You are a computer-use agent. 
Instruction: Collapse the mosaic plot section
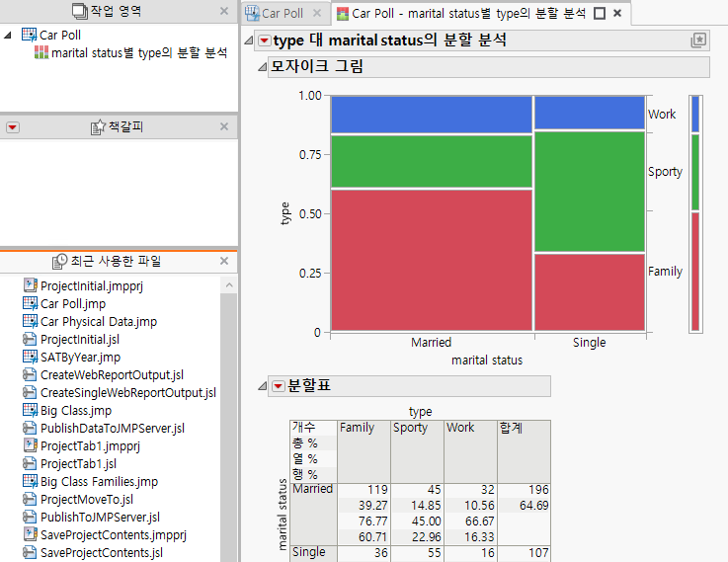[263, 67]
